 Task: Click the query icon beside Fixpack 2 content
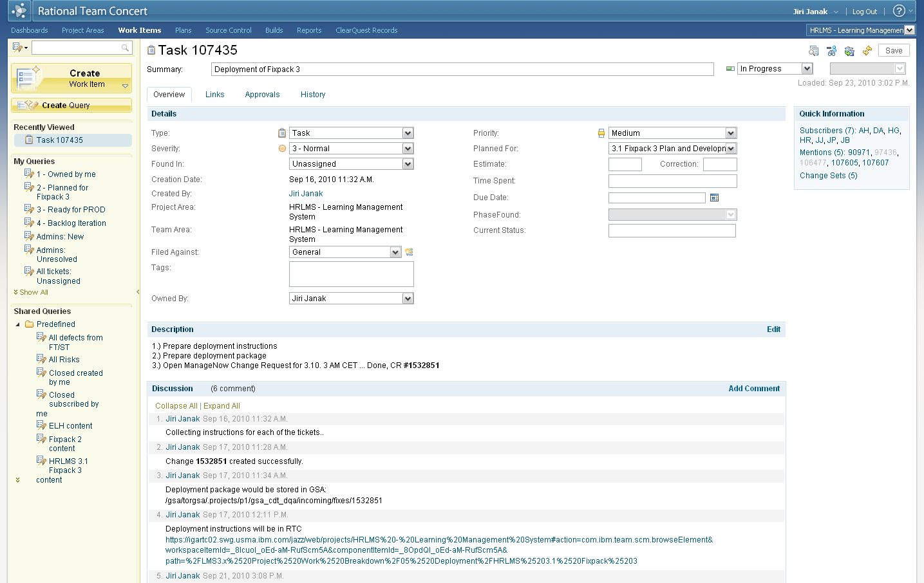coord(41,439)
